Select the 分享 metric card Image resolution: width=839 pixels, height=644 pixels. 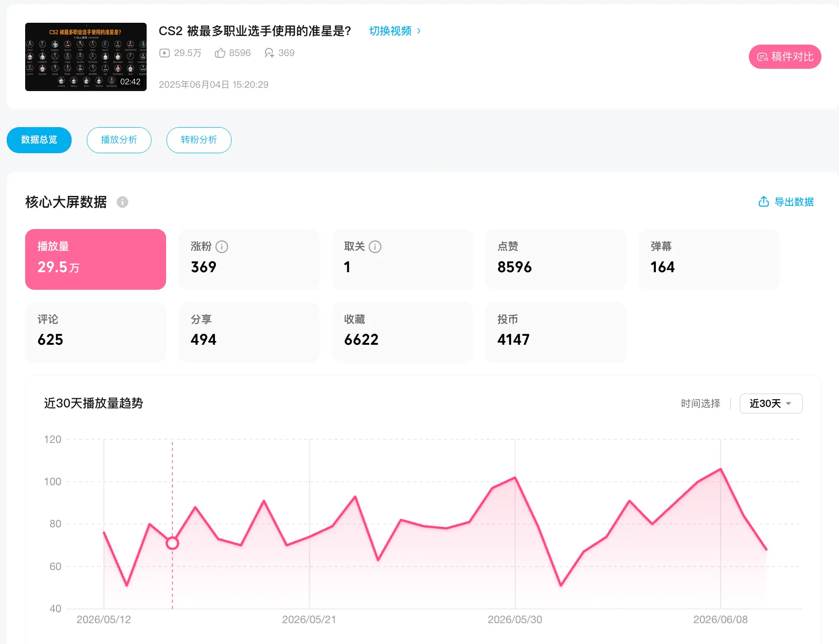[249, 332]
